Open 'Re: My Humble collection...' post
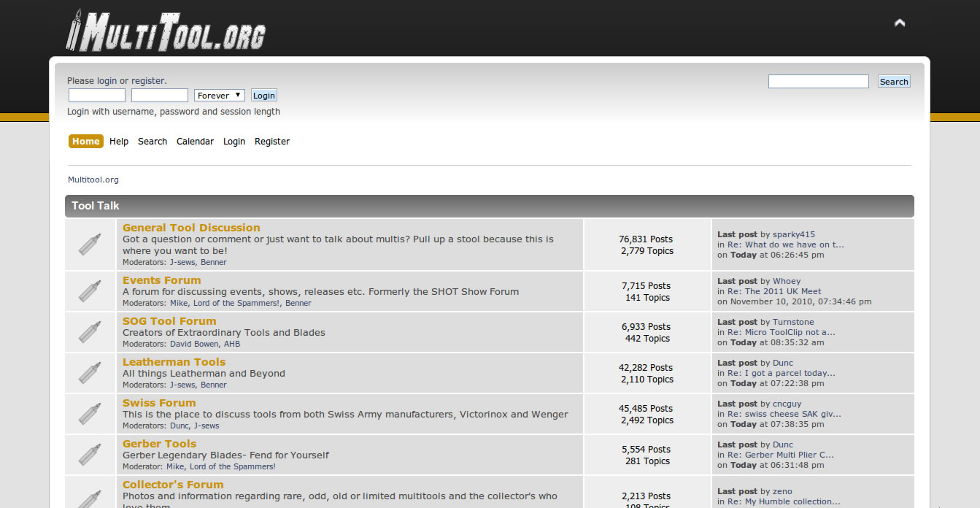Screen dimensions: 980x508 click(784, 502)
